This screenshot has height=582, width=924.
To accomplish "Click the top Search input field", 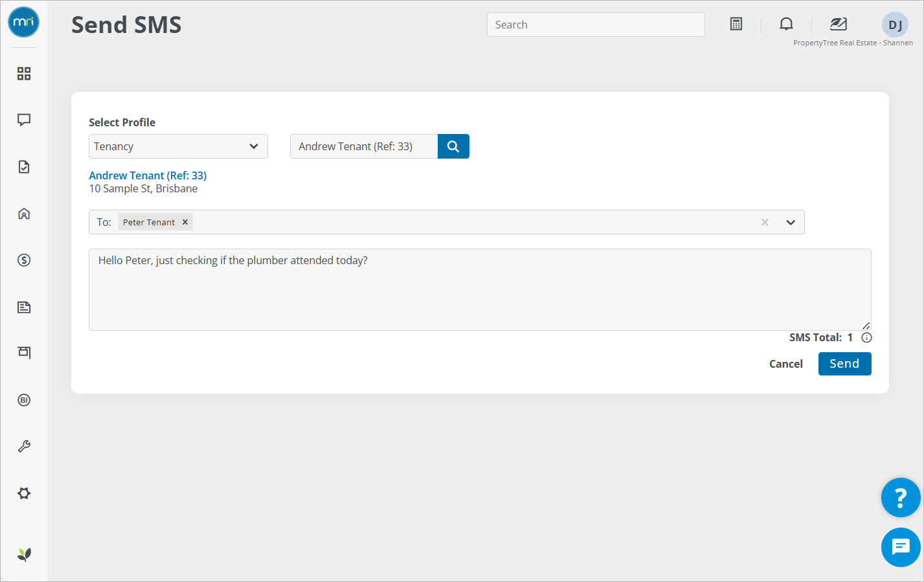I will pyautogui.click(x=596, y=25).
